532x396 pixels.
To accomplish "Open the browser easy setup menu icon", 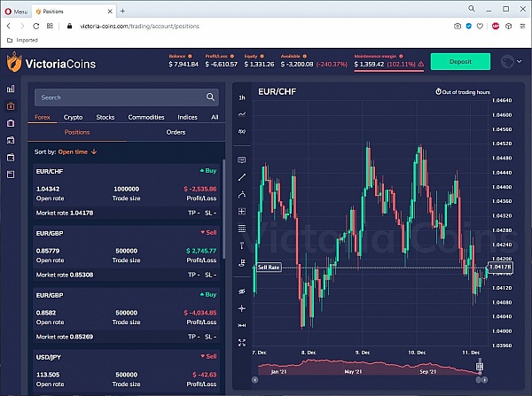I will (522, 26).
